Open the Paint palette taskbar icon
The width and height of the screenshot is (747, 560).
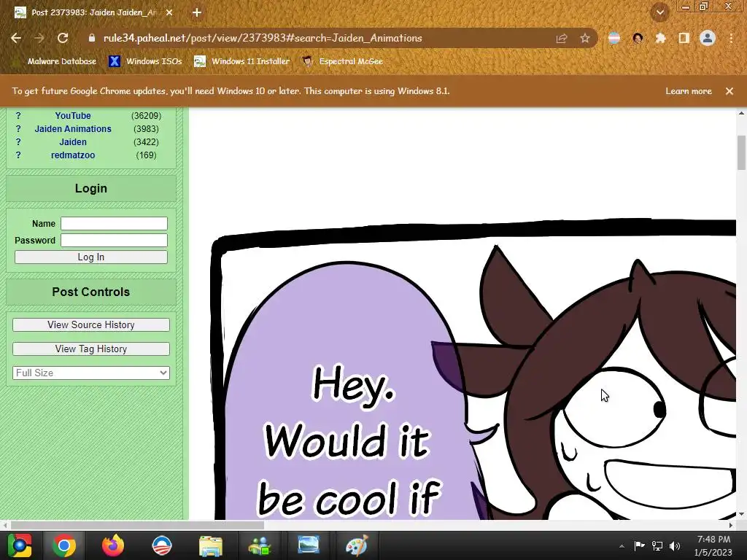point(357,545)
